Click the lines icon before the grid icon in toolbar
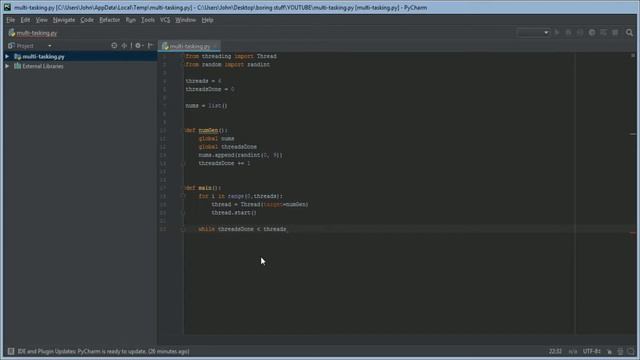 pyautogui.click(x=603, y=33)
